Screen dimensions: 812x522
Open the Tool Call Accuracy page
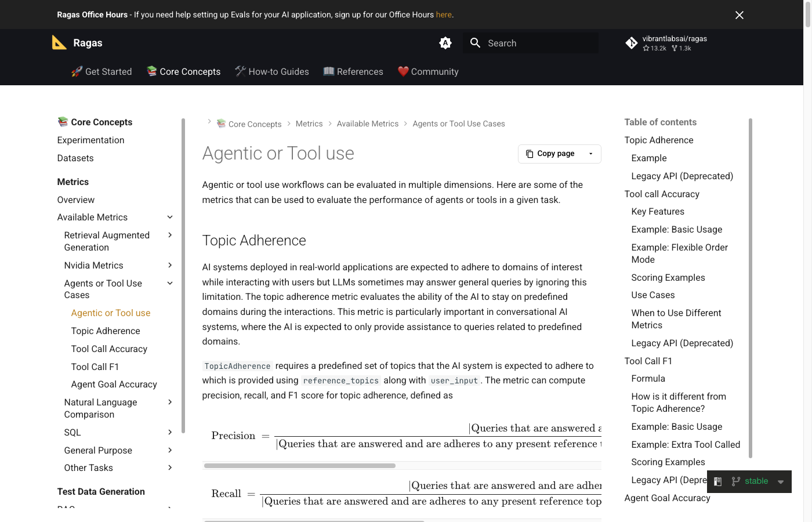(x=109, y=349)
